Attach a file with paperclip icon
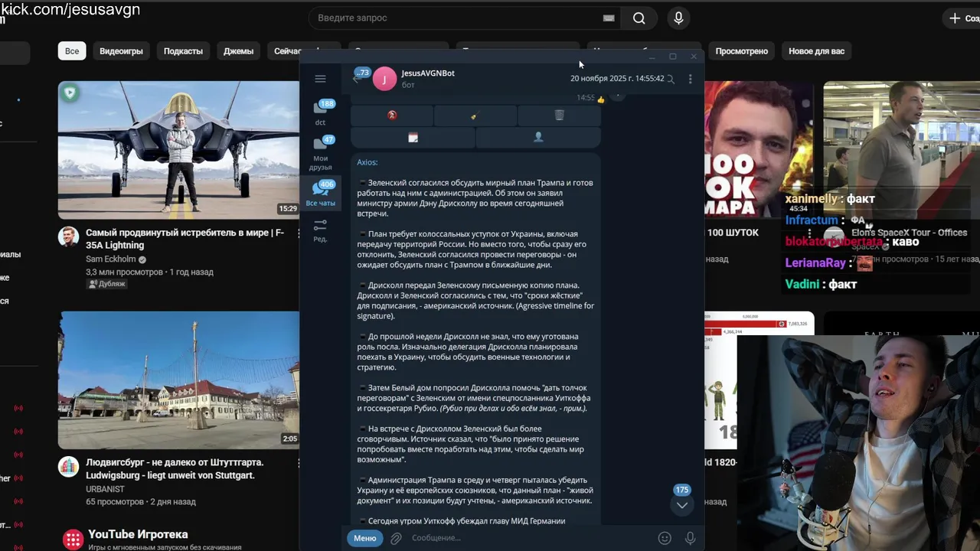980x551 pixels. pyautogui.click(x=396, y=538)
